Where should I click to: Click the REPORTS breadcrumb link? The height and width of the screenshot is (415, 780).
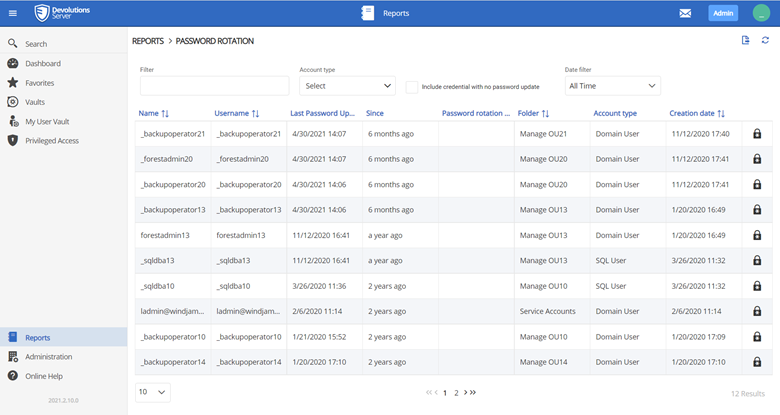click(x=149, y=41)
